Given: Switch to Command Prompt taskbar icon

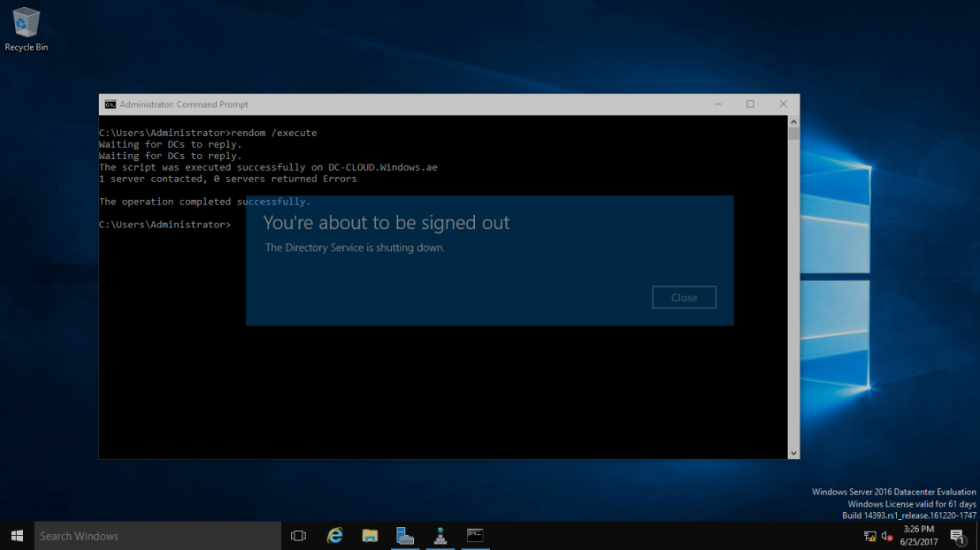Looking at the screenshot, I should tap(475, 536).
